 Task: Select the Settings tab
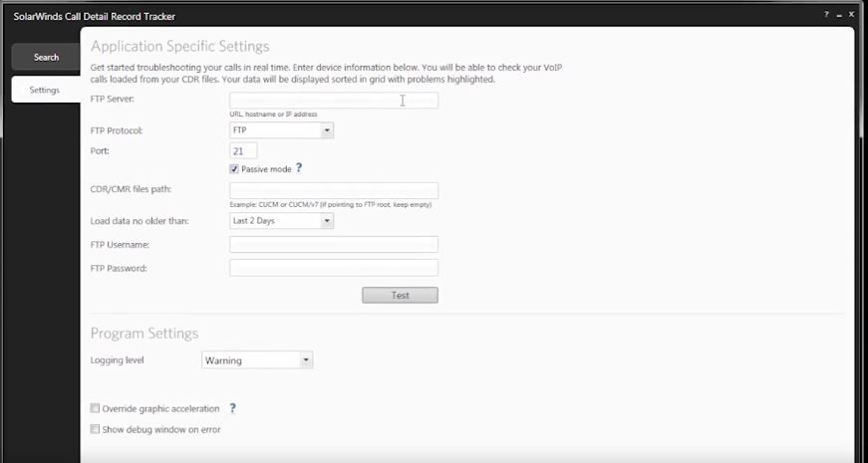[x=46, y=90]
